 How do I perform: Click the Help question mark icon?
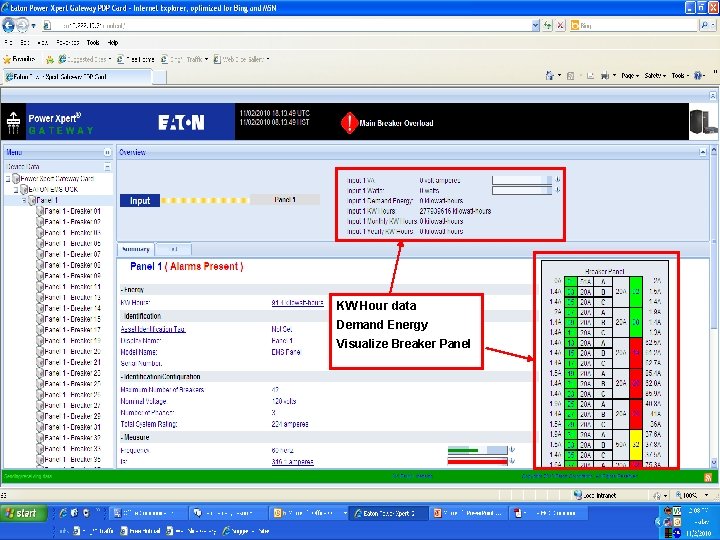pyautogui.click(x=698, y=76)
